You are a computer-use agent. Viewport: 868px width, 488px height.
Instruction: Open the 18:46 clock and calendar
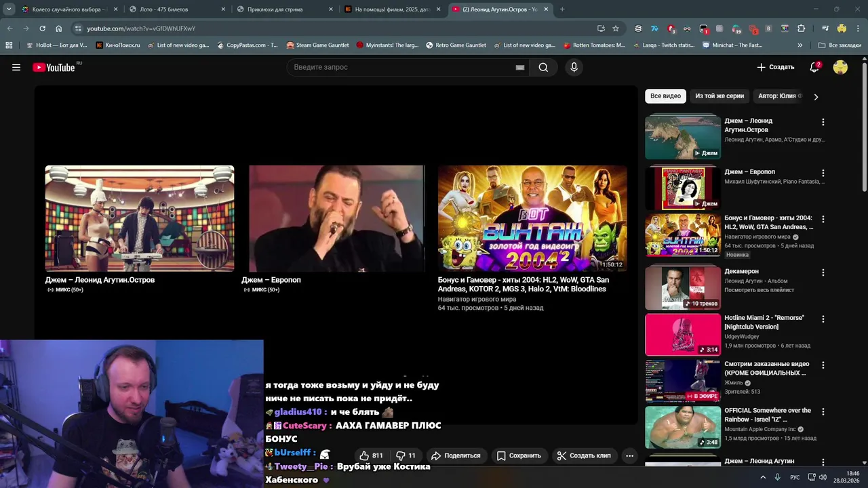(x=846, y=477)
